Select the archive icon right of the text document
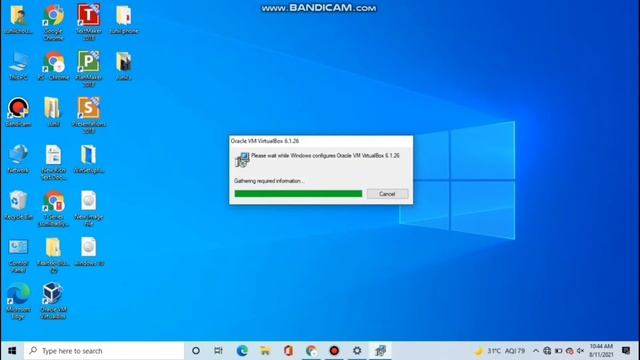This screenshot has width=640, height=360. 89,158
